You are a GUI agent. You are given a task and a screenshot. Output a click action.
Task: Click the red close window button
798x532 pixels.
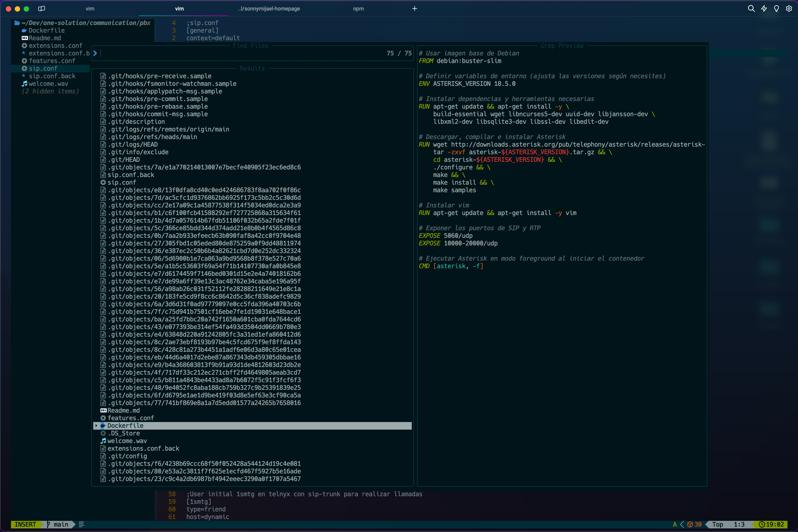coord(8,9)
